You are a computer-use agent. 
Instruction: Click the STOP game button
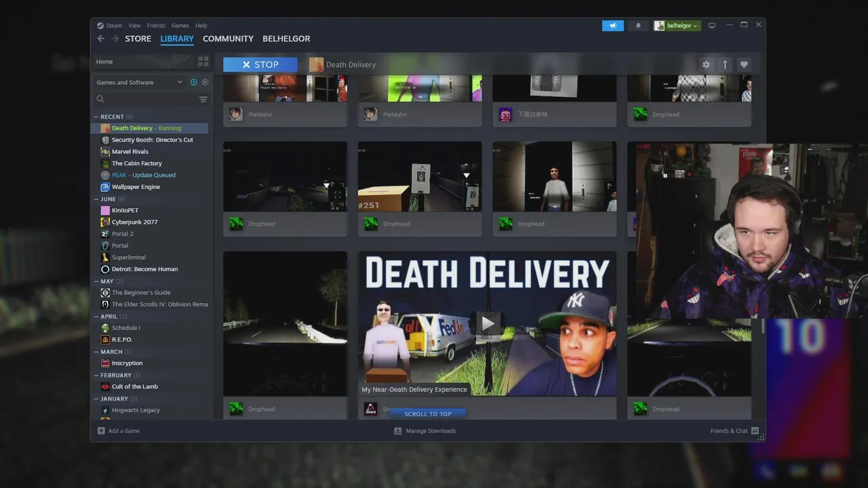260,64
